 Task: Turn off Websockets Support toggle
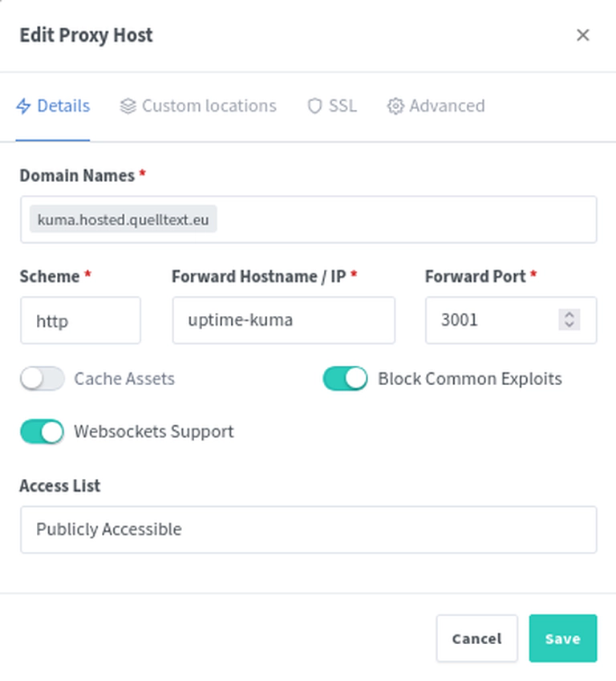pyautogui.click(x=43, y=432)
